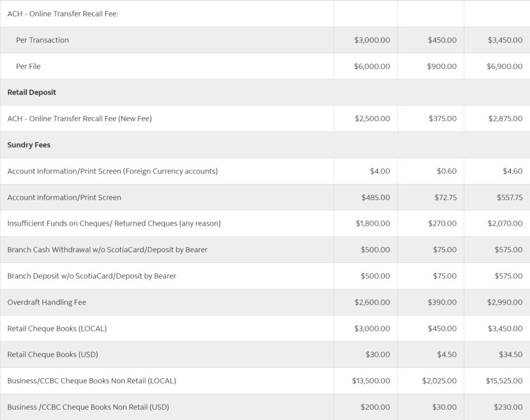Viewport: 530px width, 420px height.
Task: Select the Per File row label
Action: point(28,66)
